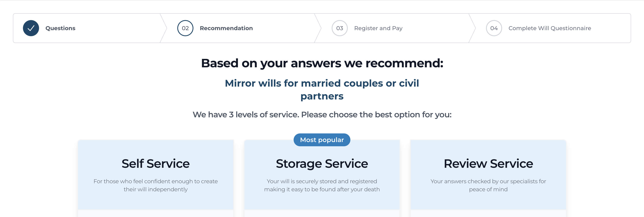Click the Storage Service card description text
Image resolution: width=644 pixels, height=217 pixels.
point(322,185)
